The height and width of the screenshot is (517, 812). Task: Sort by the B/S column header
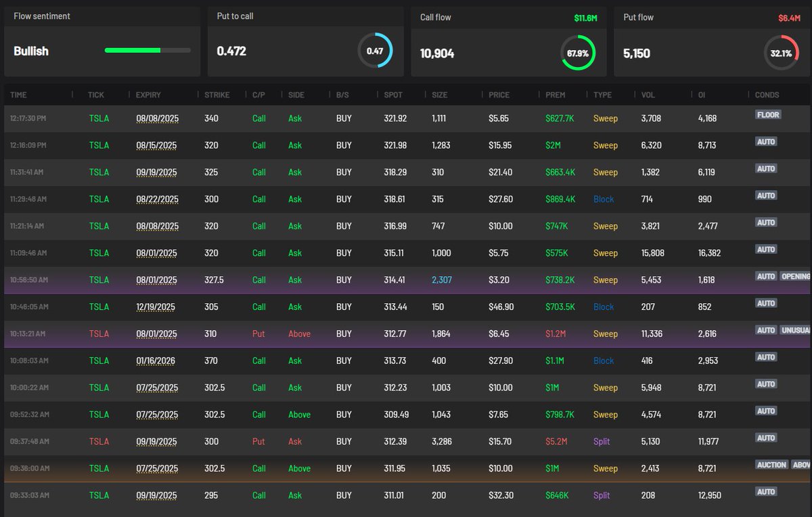(x=342, y=95)
